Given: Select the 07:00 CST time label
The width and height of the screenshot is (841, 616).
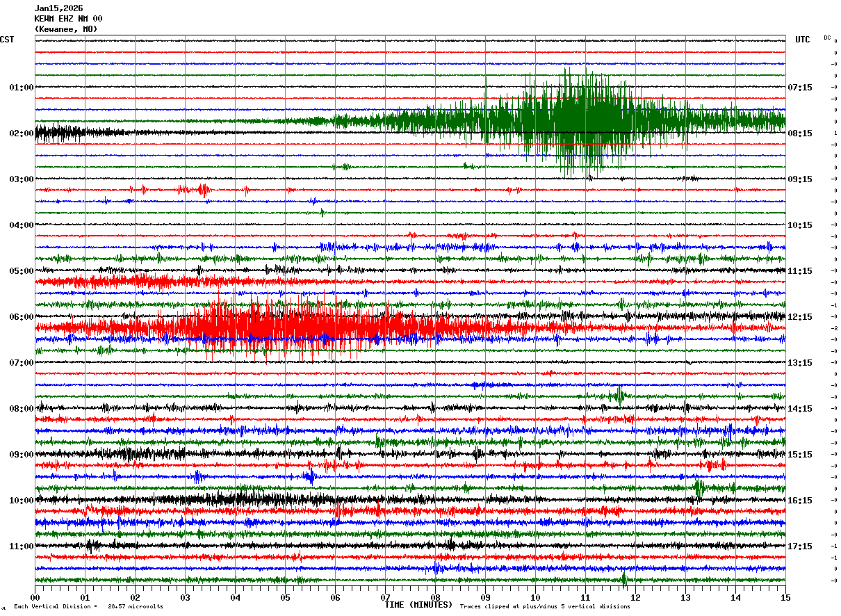Looking at the screenshot, I should click(x=22, y=363).
